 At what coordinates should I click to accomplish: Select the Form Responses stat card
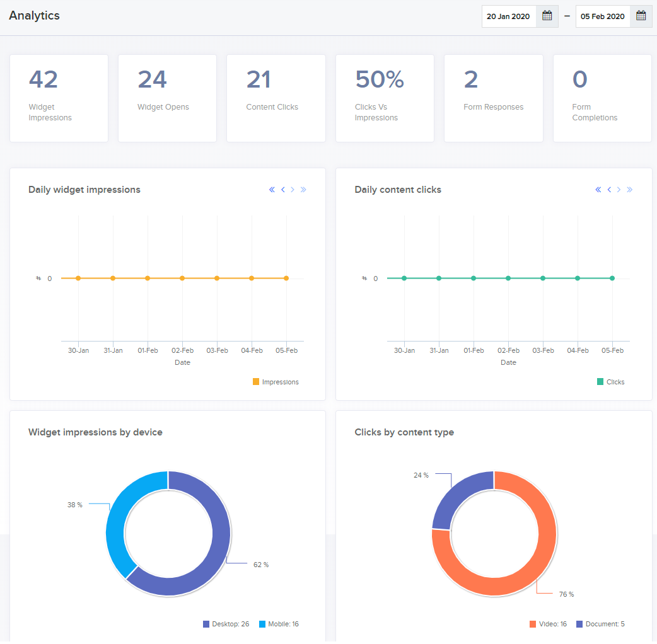click(494, 98)
